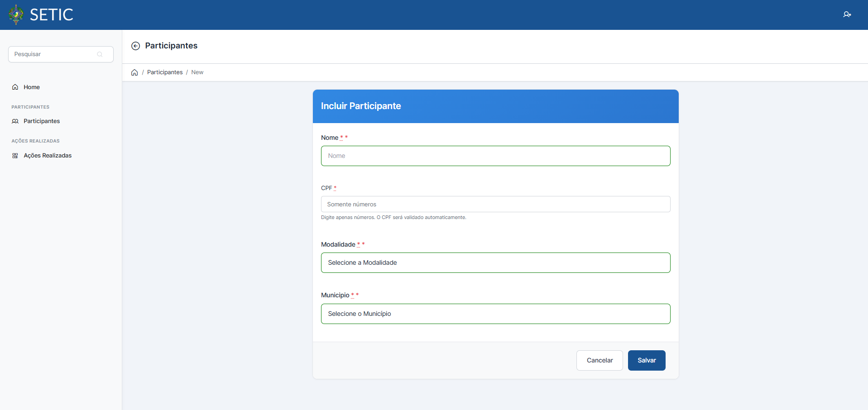Click the grid icon beside Ações Realizadas
Viewport: 868px width, 410px height.
click(x=15, y=156)
